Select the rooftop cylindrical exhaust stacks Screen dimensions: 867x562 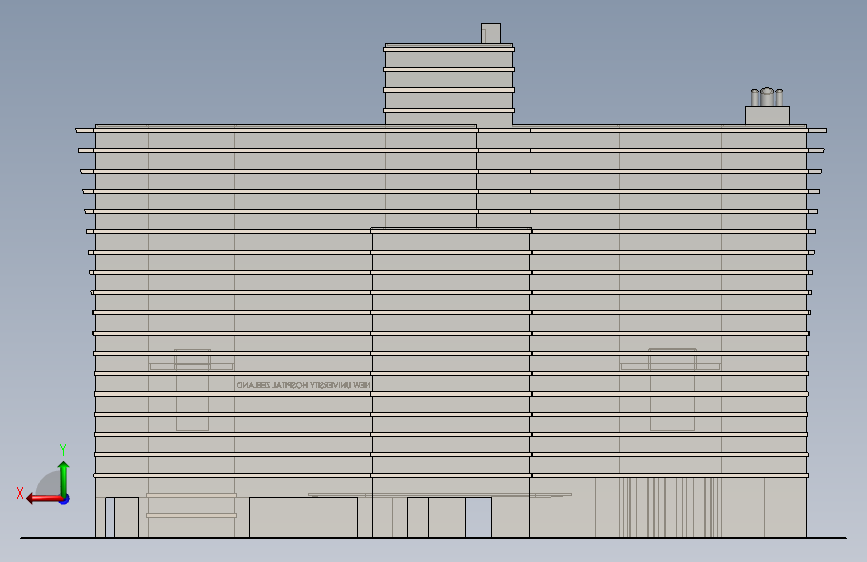click(x=767, y=97)
